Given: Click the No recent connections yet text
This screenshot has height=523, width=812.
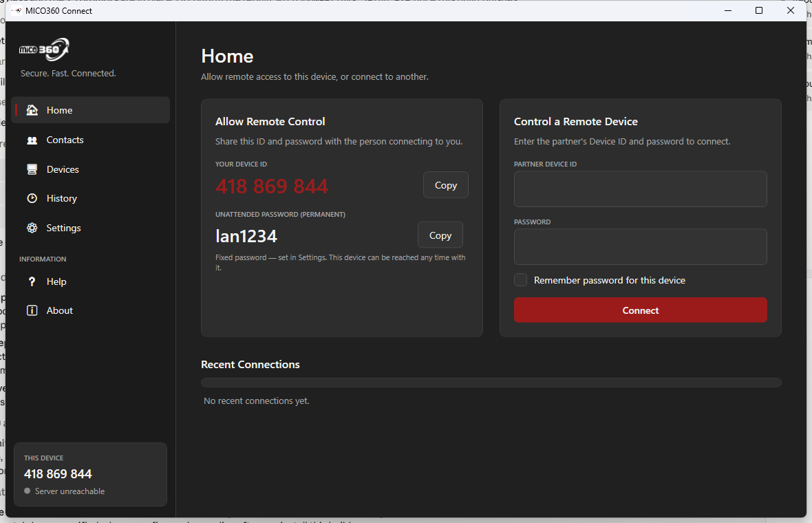Looking at the screenshot, I should point(257,401).
